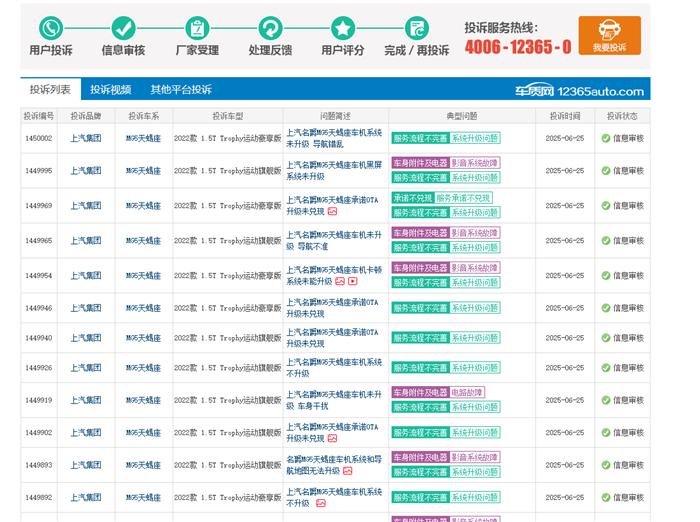This screenshot has width=700, height=522.
Task: Click 系统升级问题 tag in row 1449946
Action: 475,308
